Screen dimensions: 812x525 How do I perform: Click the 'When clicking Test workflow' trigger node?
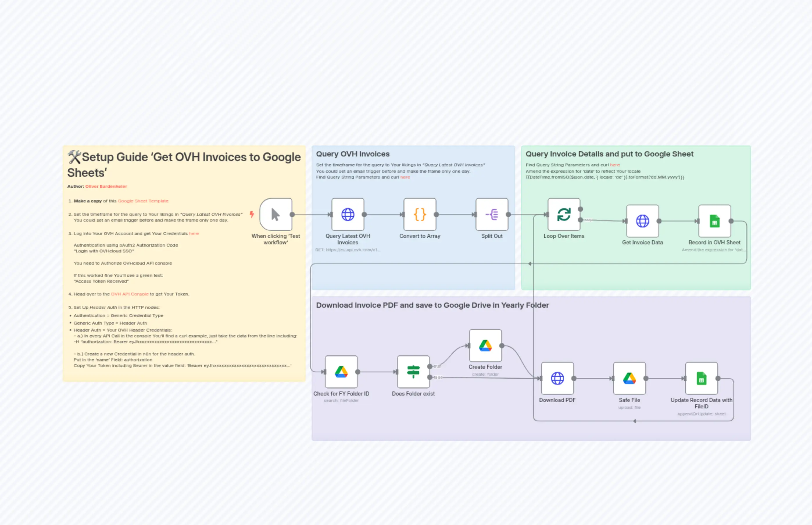tap(276, 215)
